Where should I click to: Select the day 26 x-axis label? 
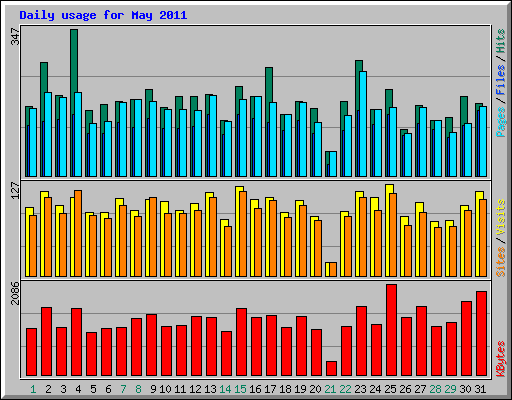(x=405, y=389)
